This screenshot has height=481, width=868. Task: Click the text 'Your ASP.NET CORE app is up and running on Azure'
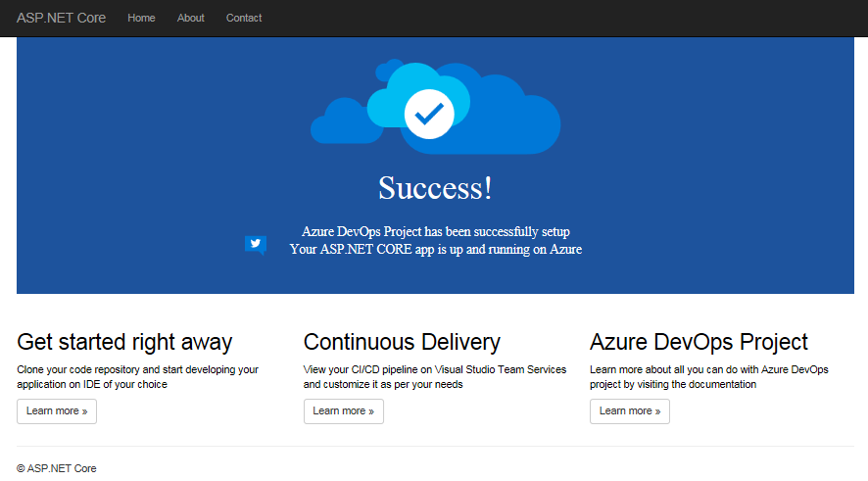(x=436, y=249)
